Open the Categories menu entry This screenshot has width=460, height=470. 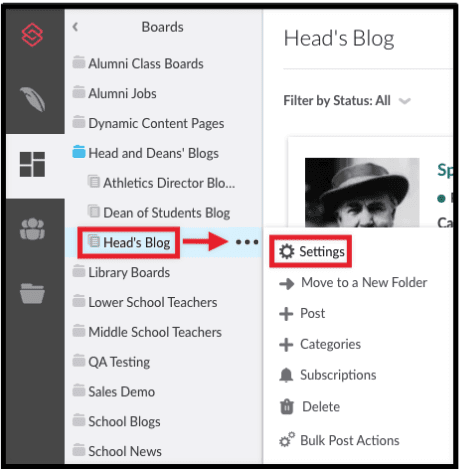(x=320, y=344)
